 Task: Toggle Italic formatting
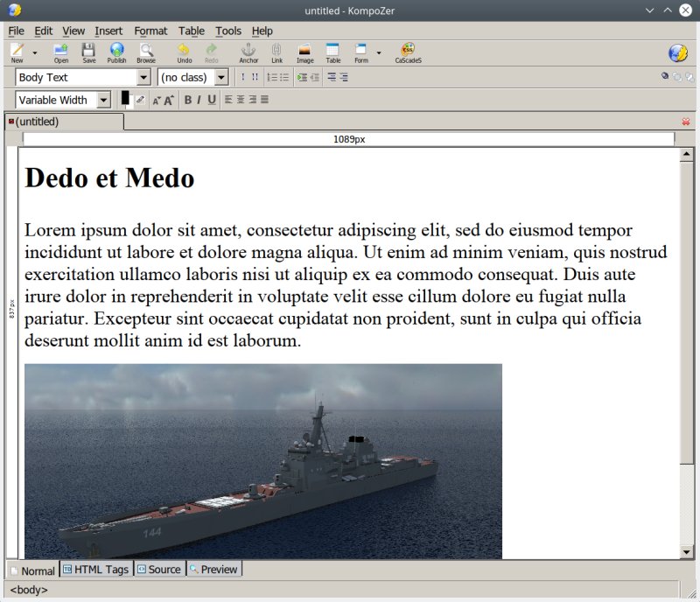(x=199, y=100)
